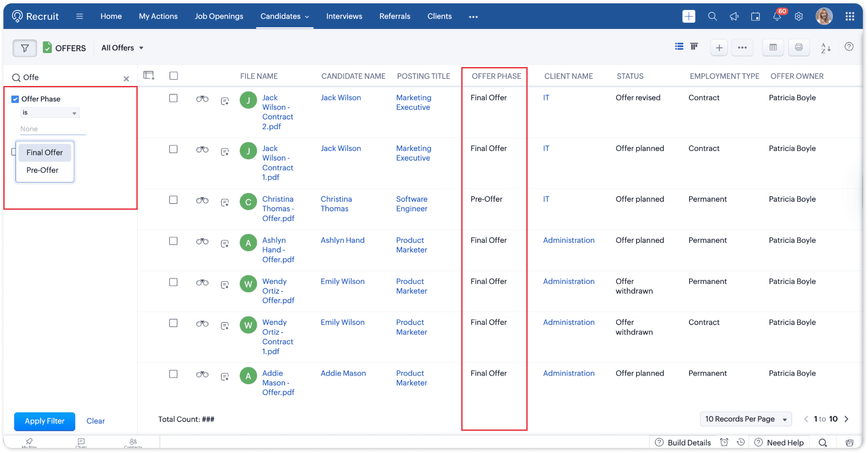Click the print icon in toolbar
Image resolution: width=868 pixels, height=453 pixels.
pyautogui.click(x=798, y=47)
